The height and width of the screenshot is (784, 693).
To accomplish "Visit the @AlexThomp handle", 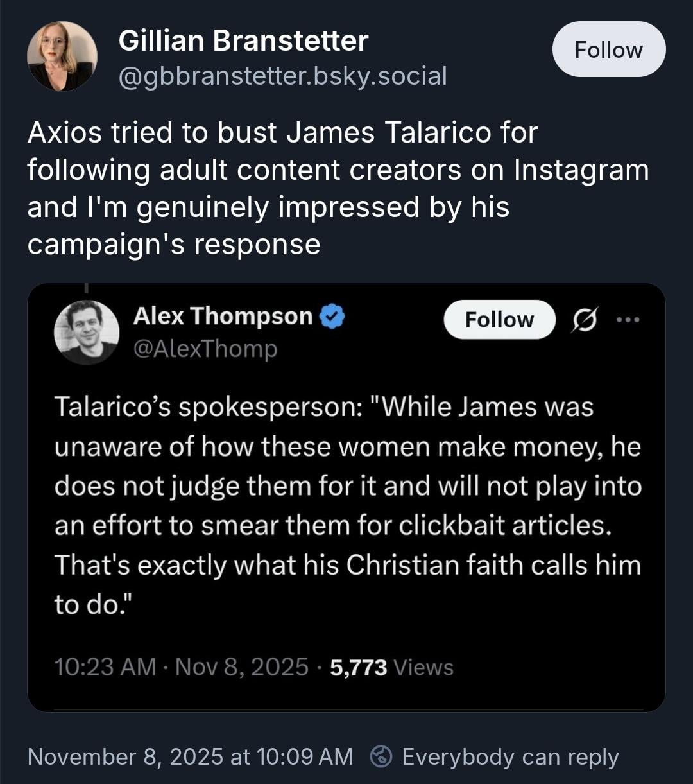I will (205, 349).
